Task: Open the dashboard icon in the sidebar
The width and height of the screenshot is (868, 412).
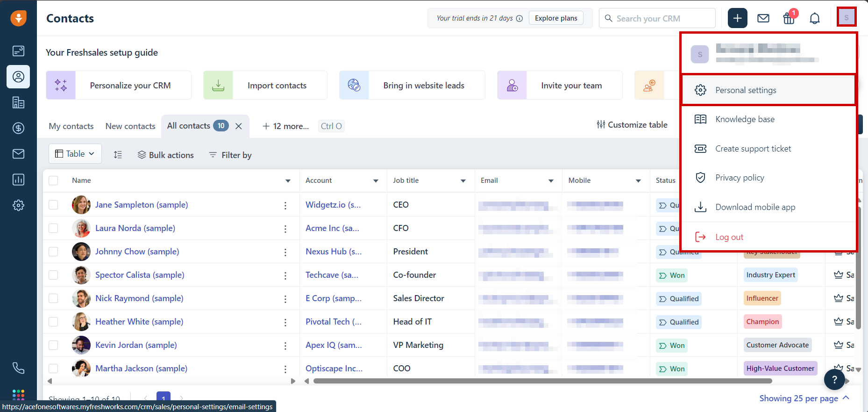Action: click(x=18, y=51)
